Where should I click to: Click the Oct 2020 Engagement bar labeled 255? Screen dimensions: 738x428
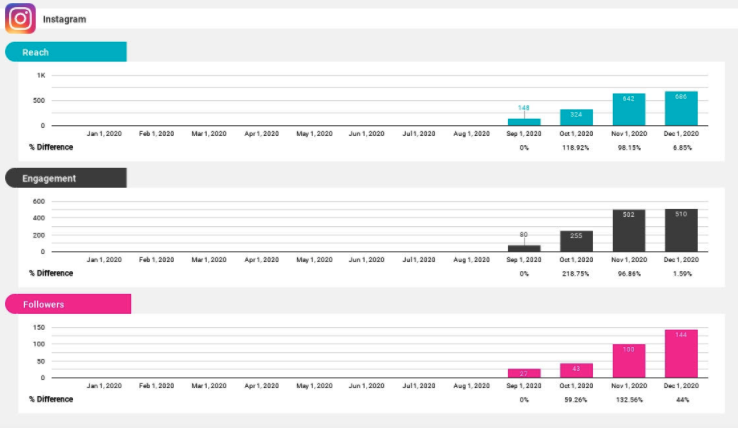pos(576,241)
